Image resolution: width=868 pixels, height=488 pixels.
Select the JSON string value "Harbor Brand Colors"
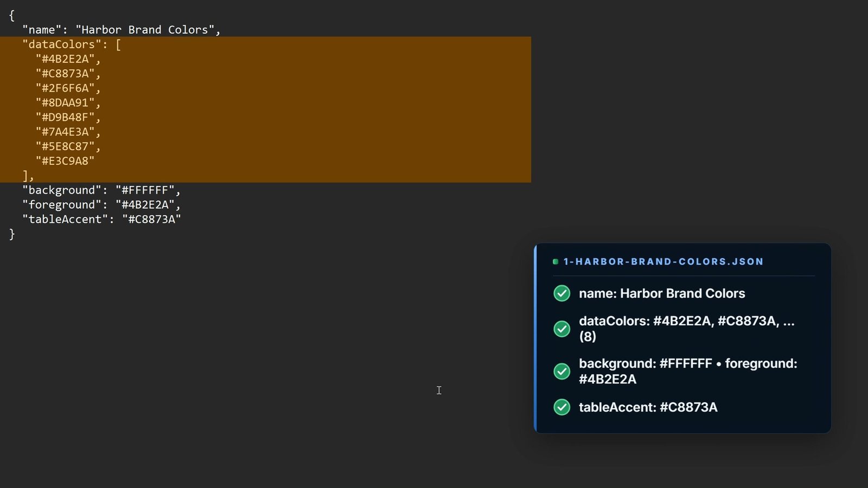pos(145,30)
